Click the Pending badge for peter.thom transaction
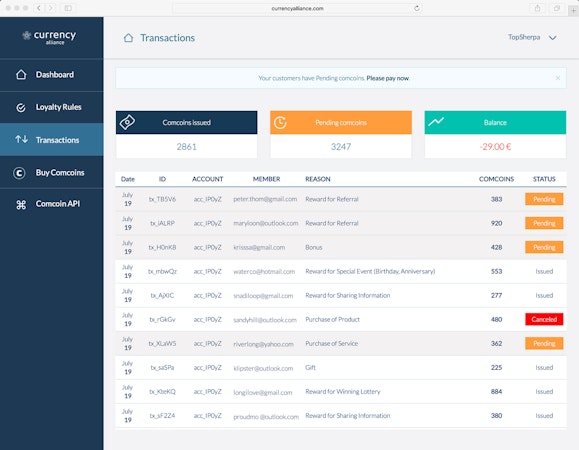Viewport: 579px width, 450px height. pyautogui.click(x=544, y=199)
